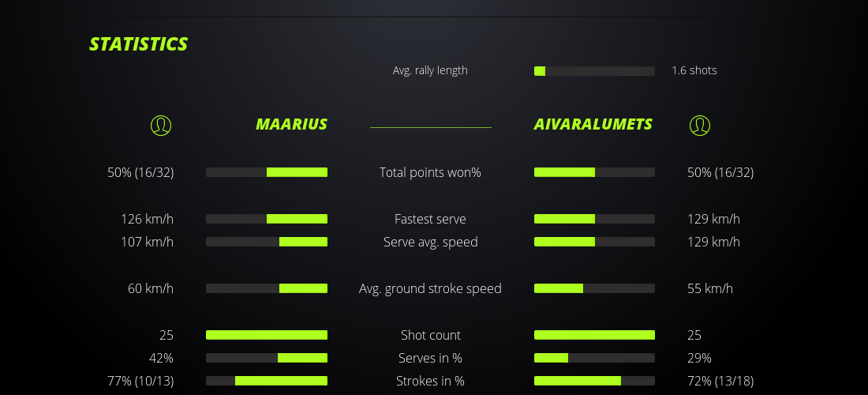Viewport: 868px width, 395px height.
Task: Click Maarius 77% (10/13) strokes value
Action: [x=140, y=381]
